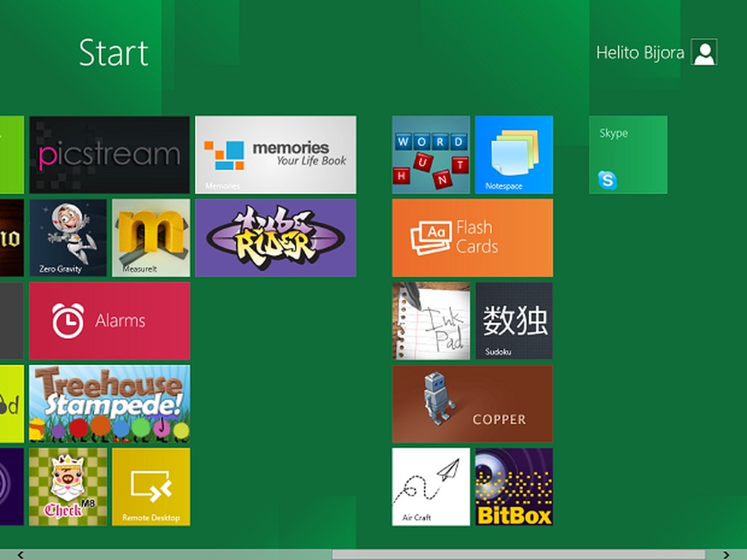This screenshot has width=747, height=560.
Task: Click the left scrollbar arrow
Action: tap(20, 555)
